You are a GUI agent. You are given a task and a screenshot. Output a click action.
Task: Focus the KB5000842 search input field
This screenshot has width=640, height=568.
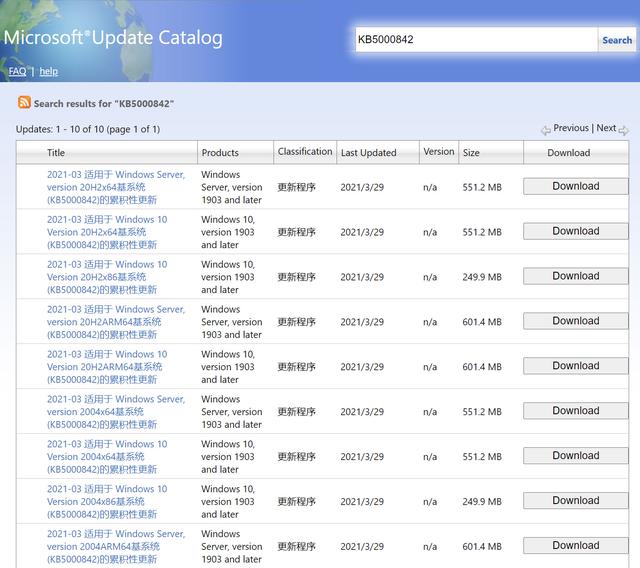[x=476, y=40]
